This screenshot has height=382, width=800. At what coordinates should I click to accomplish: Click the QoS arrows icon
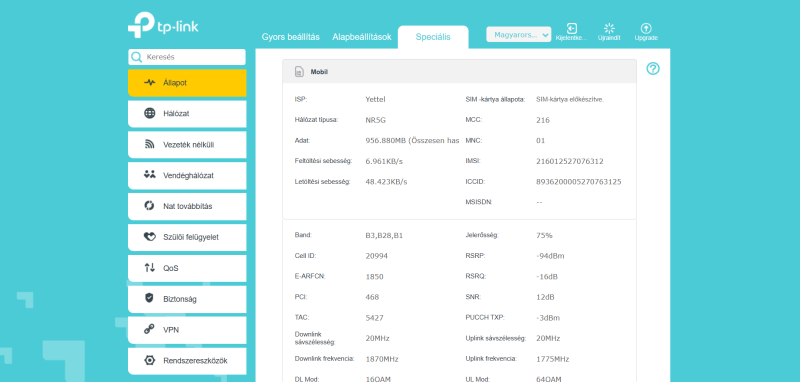(149, 268)
